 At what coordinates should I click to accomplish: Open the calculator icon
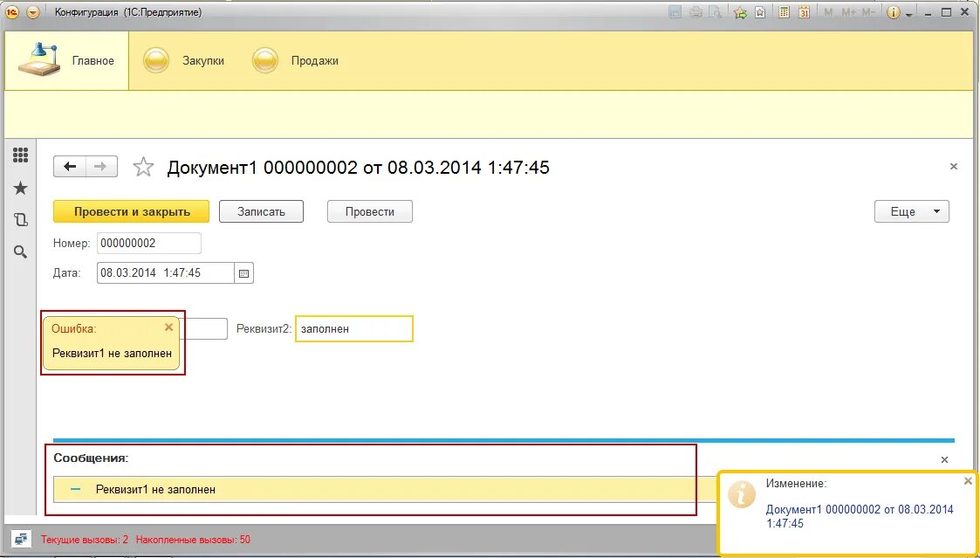point(784,12)
